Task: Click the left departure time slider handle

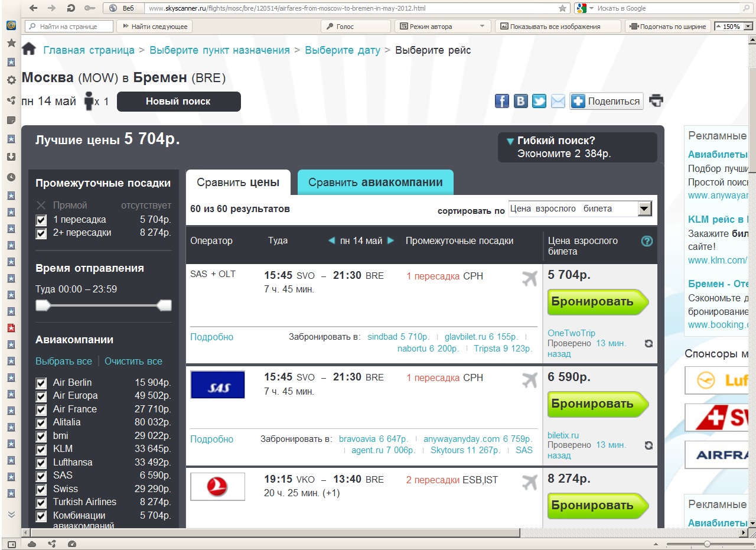Action: point(44,305)
